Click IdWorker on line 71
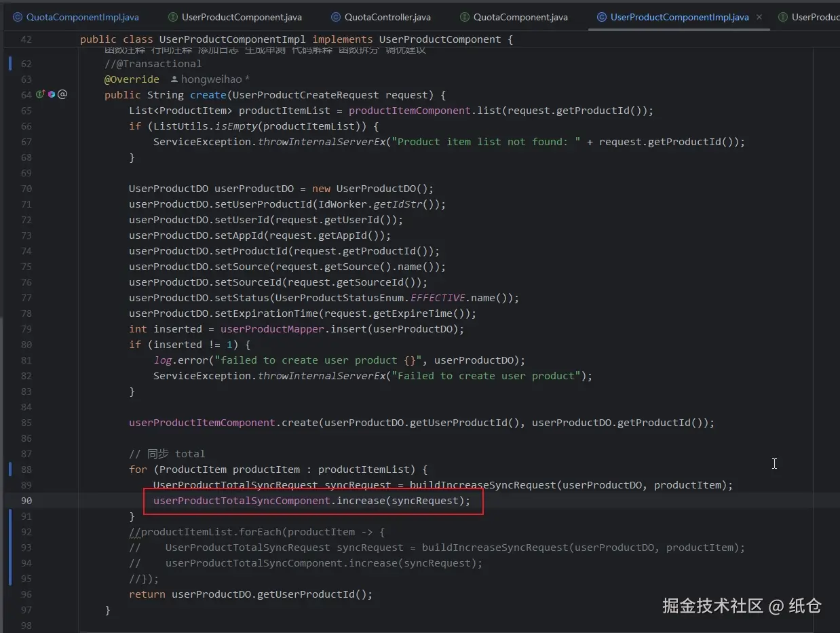The width and height of the screenshot is (840, 633). 343,204
